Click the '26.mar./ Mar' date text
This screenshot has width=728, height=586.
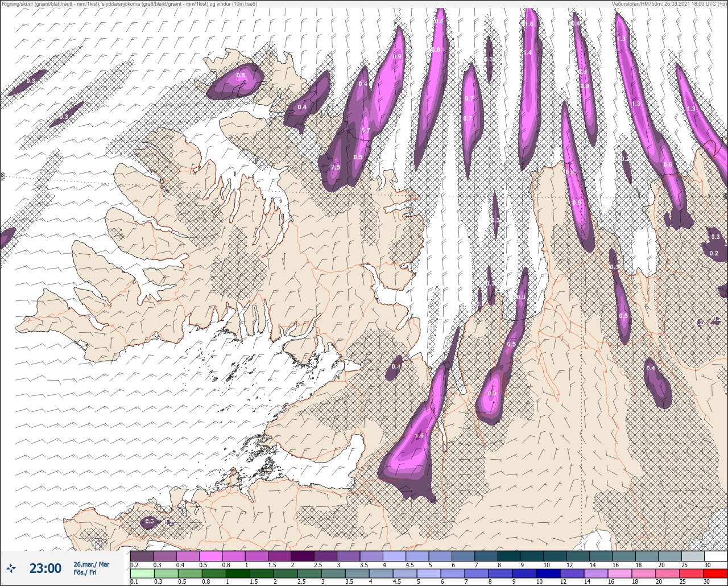(91, 564)
